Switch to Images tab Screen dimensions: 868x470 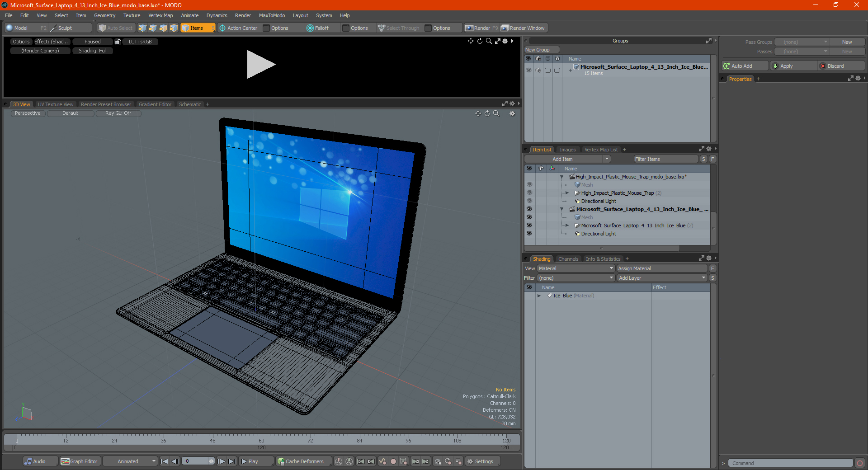(x=567, y=150)
